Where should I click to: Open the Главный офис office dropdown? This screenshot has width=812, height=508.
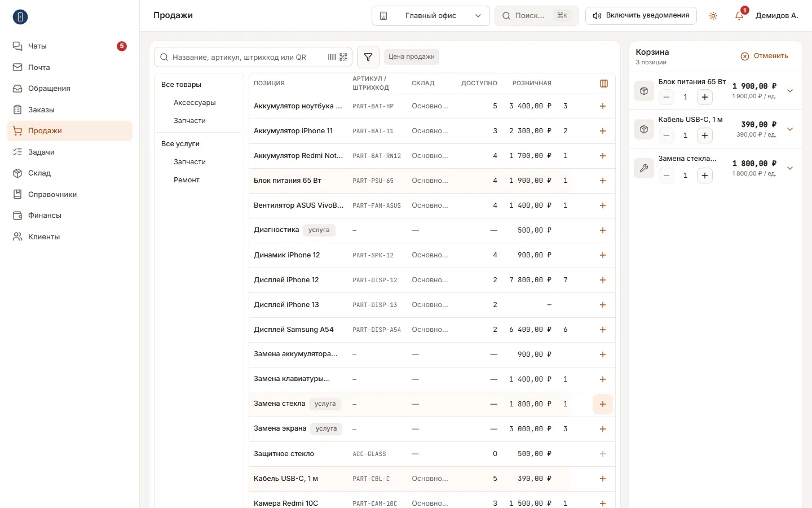point(430,16)
